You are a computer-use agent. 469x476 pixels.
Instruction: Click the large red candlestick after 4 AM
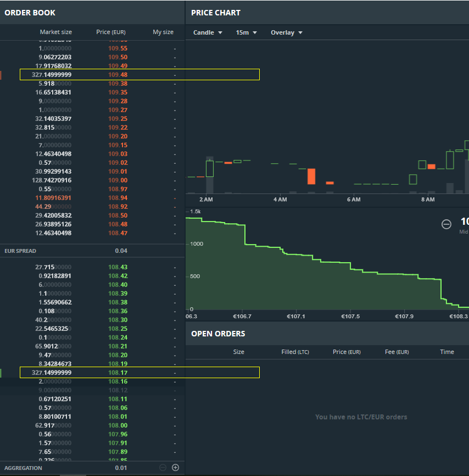311,176
